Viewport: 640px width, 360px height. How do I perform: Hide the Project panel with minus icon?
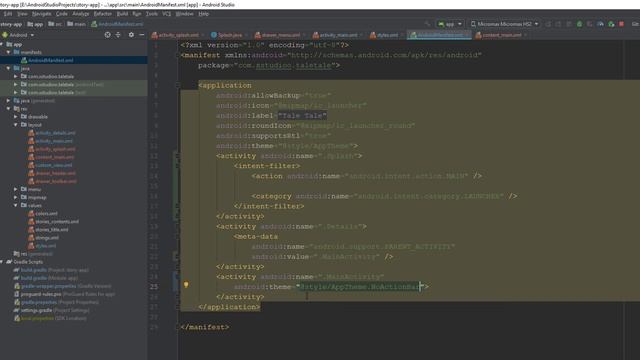point(142,35)
